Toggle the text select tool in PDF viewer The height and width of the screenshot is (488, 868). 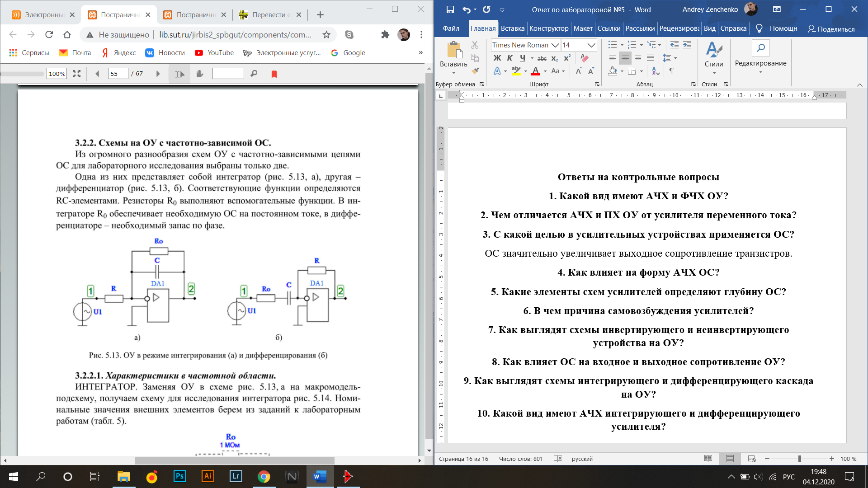pos(179,74)
